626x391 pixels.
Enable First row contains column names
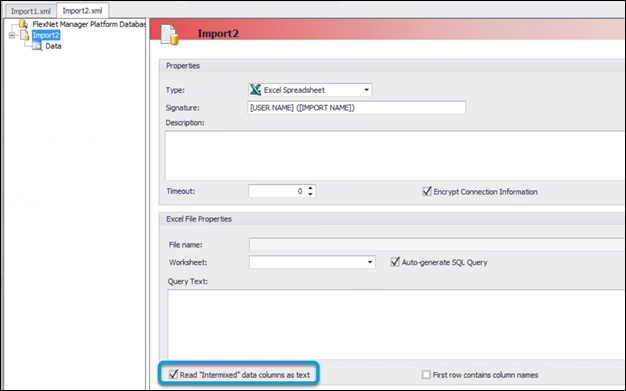(x=426, y=375)
